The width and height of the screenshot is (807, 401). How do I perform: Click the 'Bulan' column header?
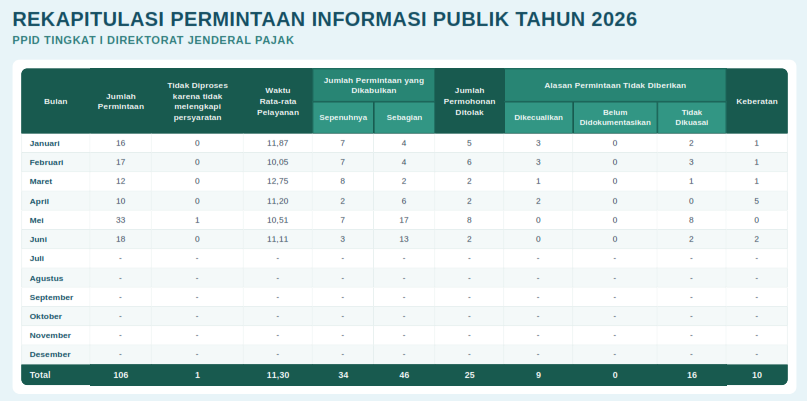56,101
